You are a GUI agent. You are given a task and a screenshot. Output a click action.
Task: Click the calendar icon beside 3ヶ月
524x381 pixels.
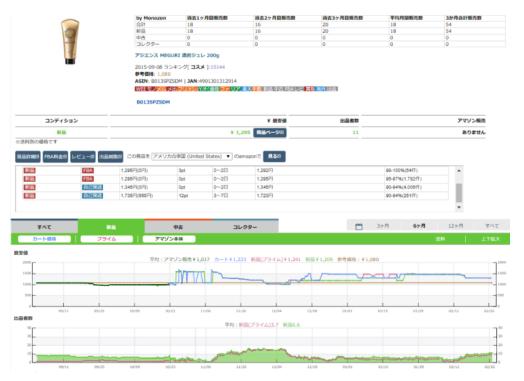point(359,227)
